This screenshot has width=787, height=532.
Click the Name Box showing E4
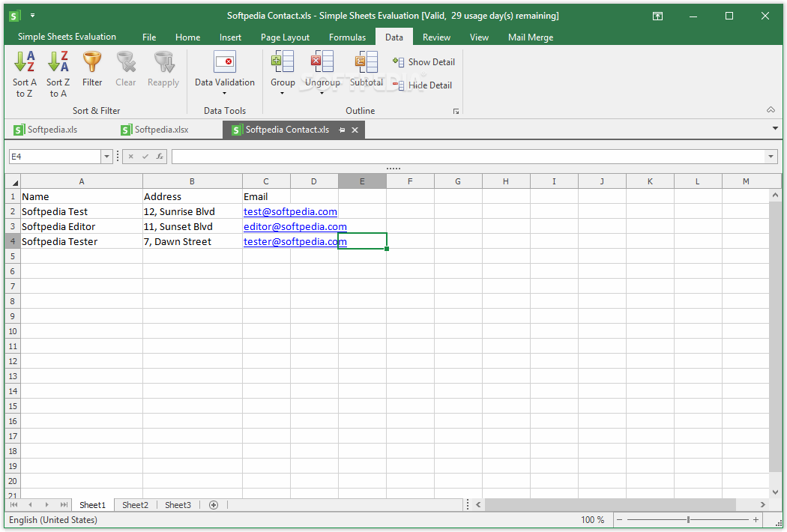[x=55, y=157]
